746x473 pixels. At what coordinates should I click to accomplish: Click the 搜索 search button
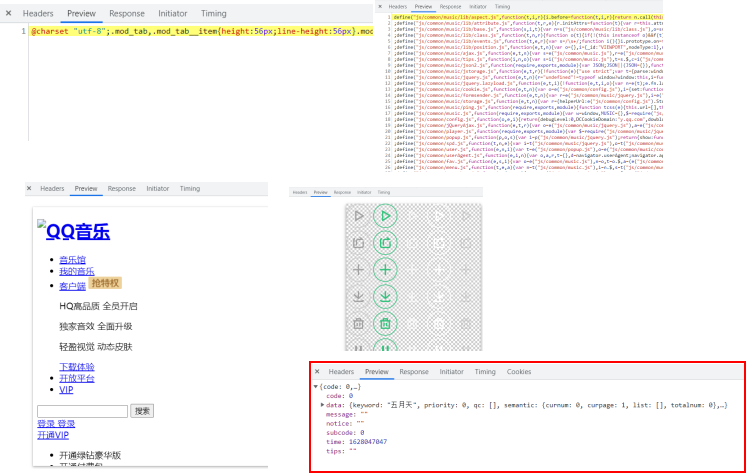pyautogui.click(x=142, y=411)
